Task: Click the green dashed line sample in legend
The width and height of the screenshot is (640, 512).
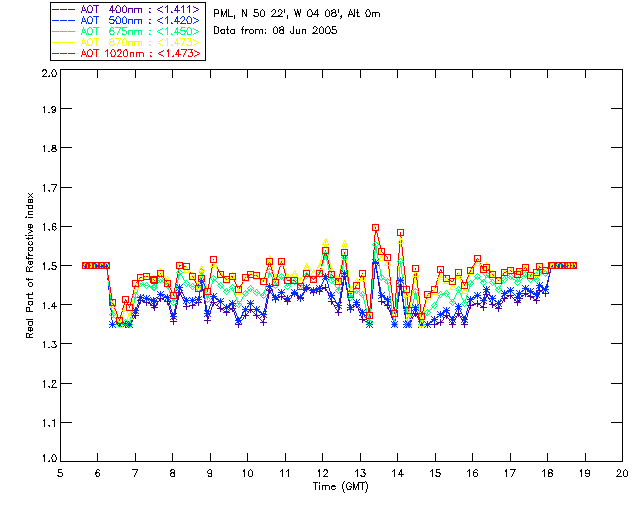Action: (x=64, y=31)
